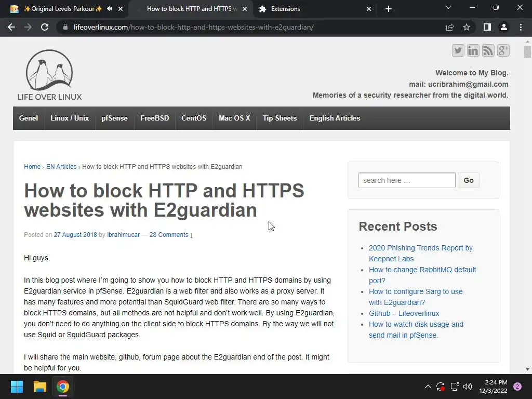
Task: Open the ibrahimucar author link
Action: click(x=124, y=235)
